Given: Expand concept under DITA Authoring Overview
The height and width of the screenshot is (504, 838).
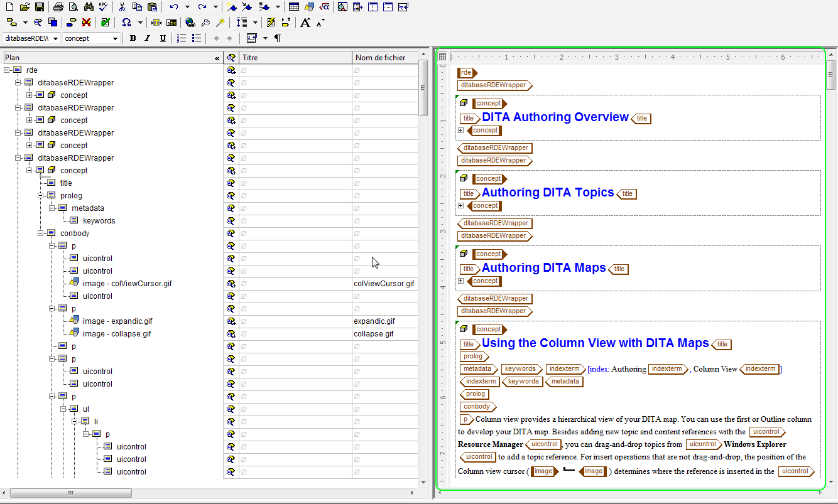Looking at the screenshot, I should (x=461, y=131).
